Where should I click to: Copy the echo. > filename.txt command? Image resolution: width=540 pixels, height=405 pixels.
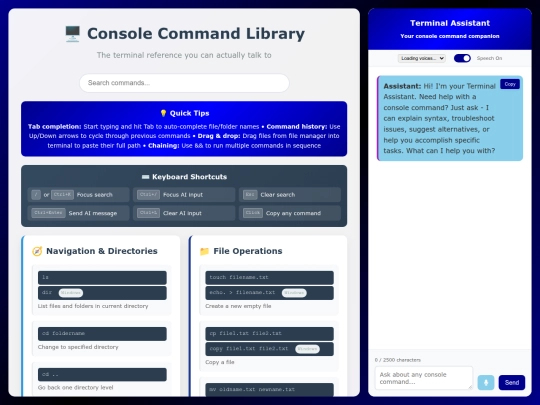(x=269, y=293)
